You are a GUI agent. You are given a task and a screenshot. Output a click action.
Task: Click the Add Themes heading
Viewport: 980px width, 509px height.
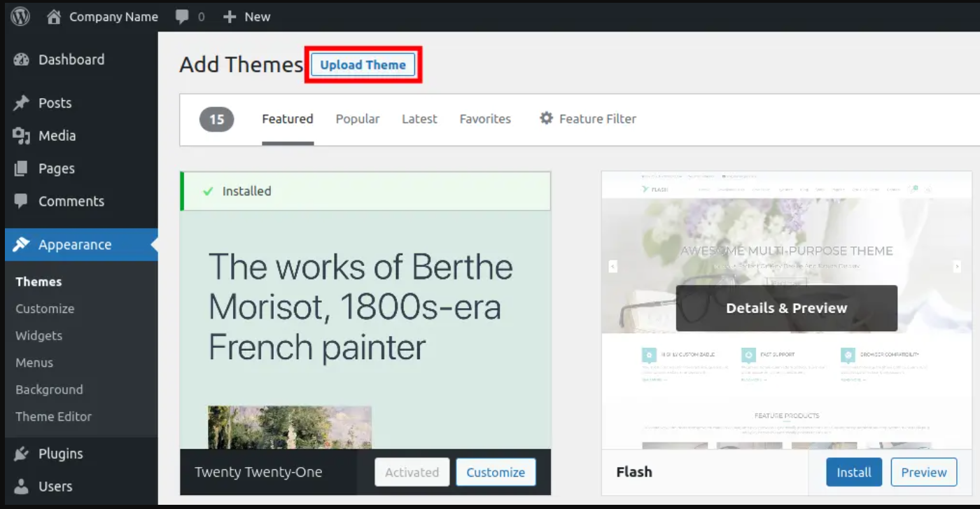click(x=241, y=64)
